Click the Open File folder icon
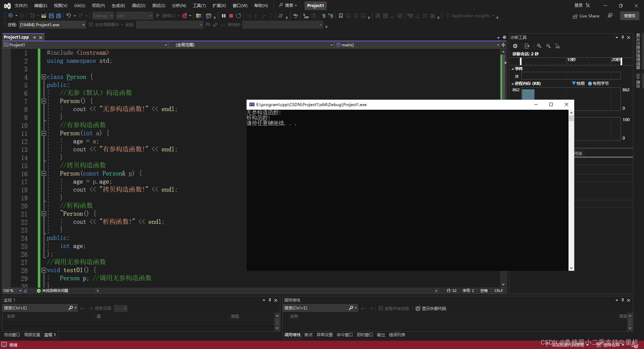644x349 pixels. [x=44, y=16]
